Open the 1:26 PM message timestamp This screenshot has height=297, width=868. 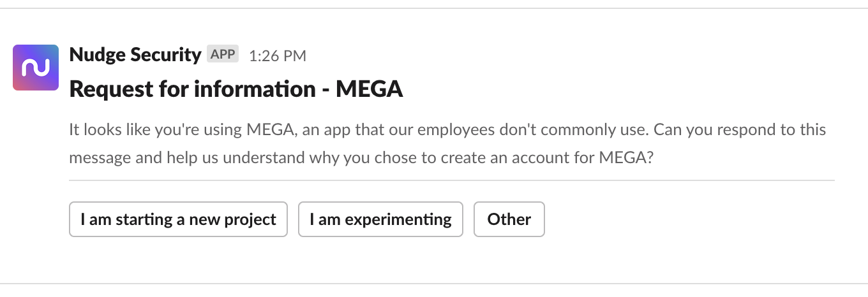[277, 56]
